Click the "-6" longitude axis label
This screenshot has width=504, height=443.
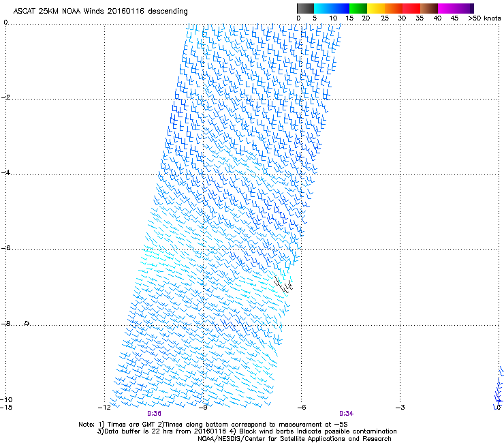[x=302, y=408]
